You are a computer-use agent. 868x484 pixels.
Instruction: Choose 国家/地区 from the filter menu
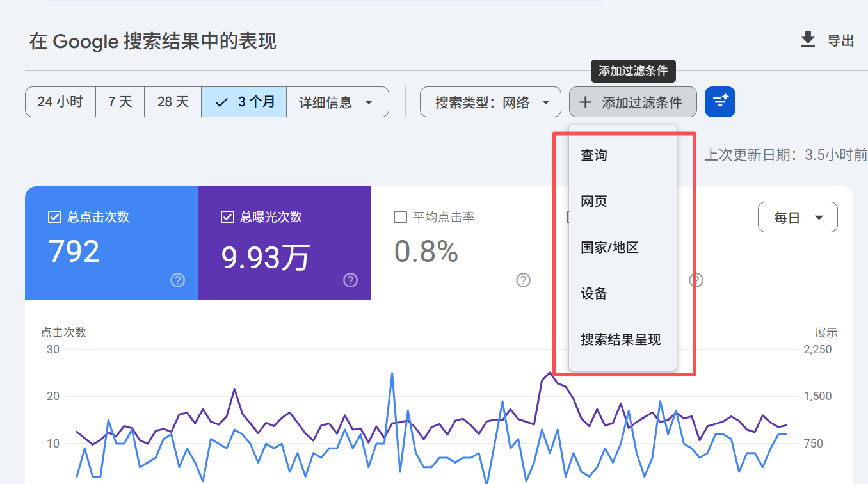622,247
